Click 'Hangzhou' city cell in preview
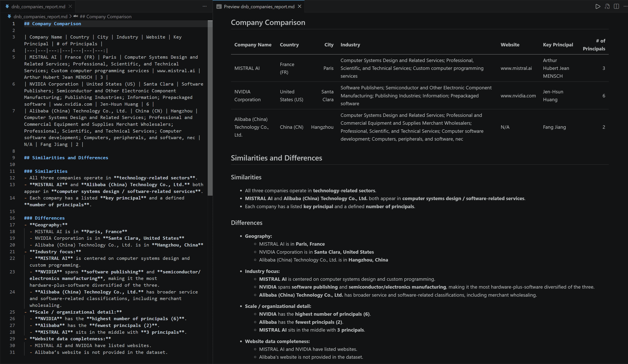This screenshot has width=628, height=364. coord(322,127)
